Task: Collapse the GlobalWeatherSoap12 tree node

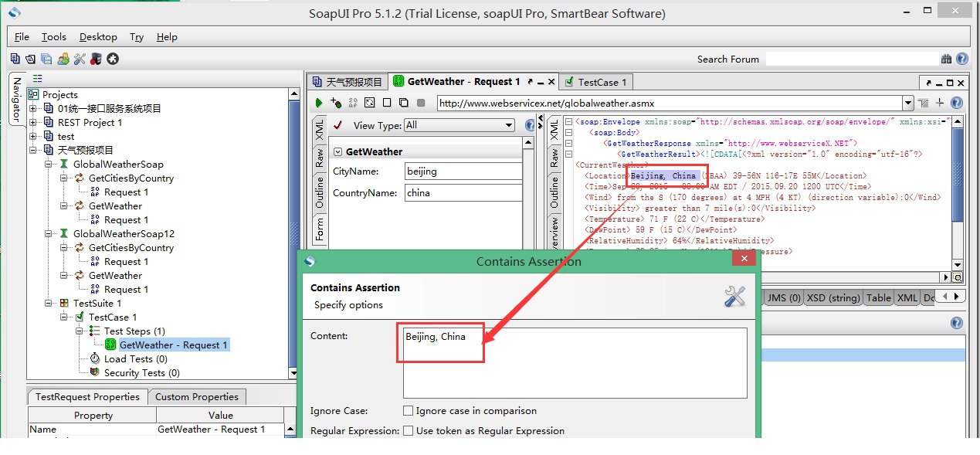Action: (x=49, y=234)
